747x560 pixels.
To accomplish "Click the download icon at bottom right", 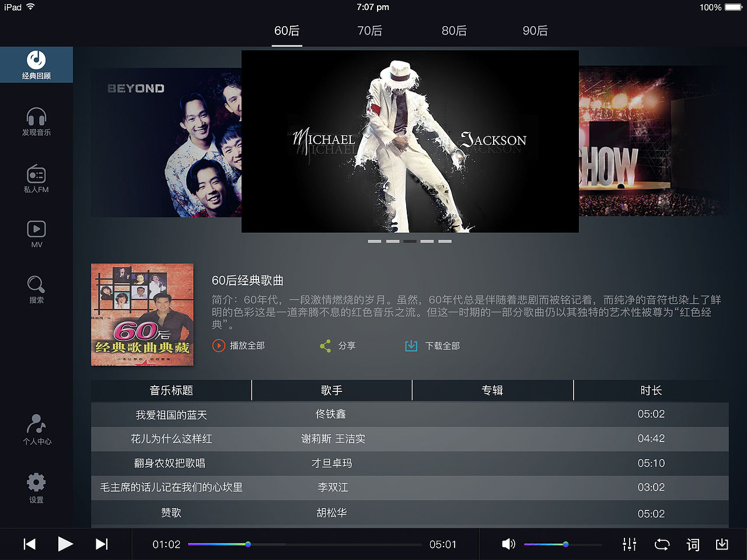I will [722, 544].
